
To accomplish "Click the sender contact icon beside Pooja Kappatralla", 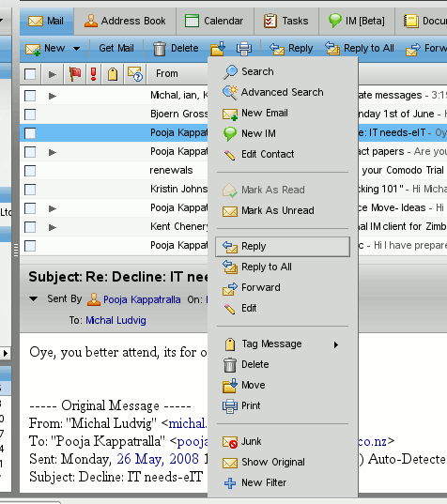I will pos(94,299).
